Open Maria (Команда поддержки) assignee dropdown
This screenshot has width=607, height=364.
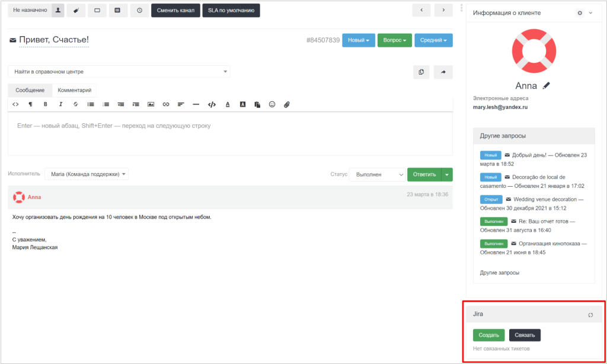87,174
